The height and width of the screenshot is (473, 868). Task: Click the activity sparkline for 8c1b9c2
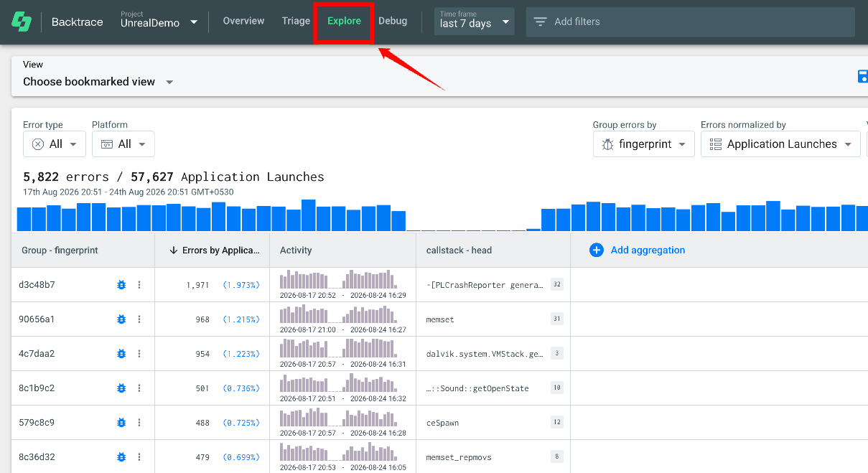pyautogui.click(x=337, y=383)
